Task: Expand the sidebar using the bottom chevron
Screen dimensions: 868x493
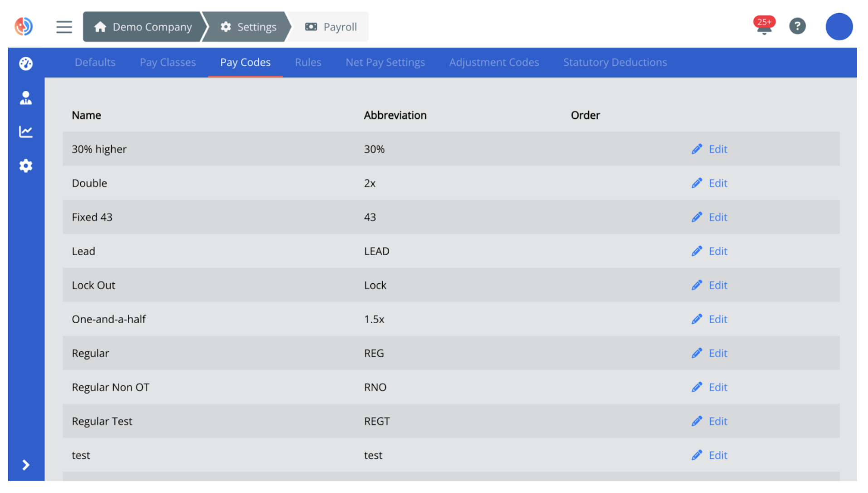Action: coord(26,465)
